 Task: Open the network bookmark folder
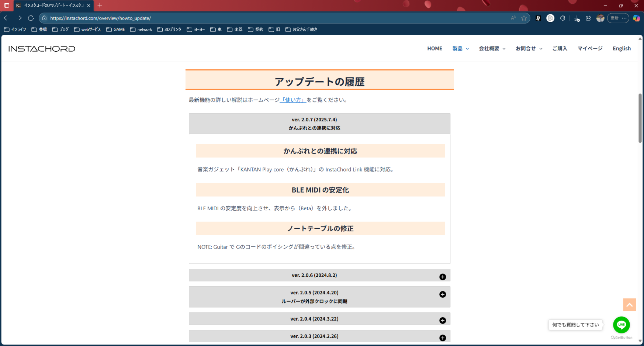coord(141,30)
